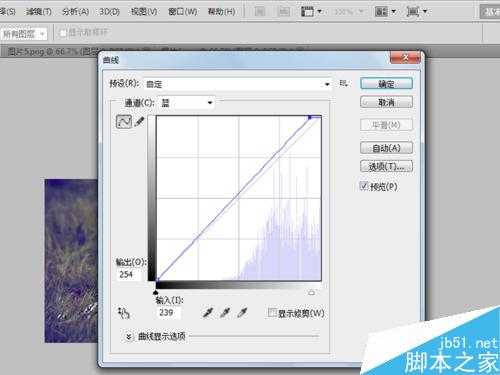Click the Mini Bridge icon in top bar
The height and width of the screenshot is (375, 500).
pyautogui.click(x=284, y=12)
